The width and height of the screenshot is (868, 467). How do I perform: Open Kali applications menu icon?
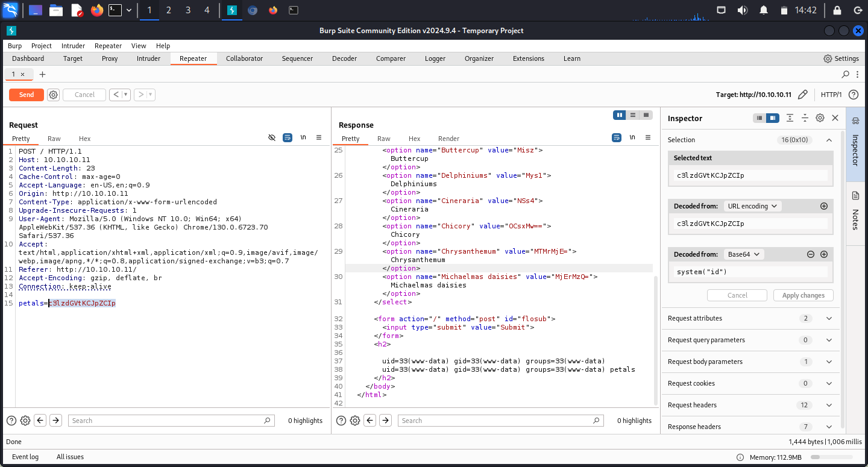tap(10, 10)
